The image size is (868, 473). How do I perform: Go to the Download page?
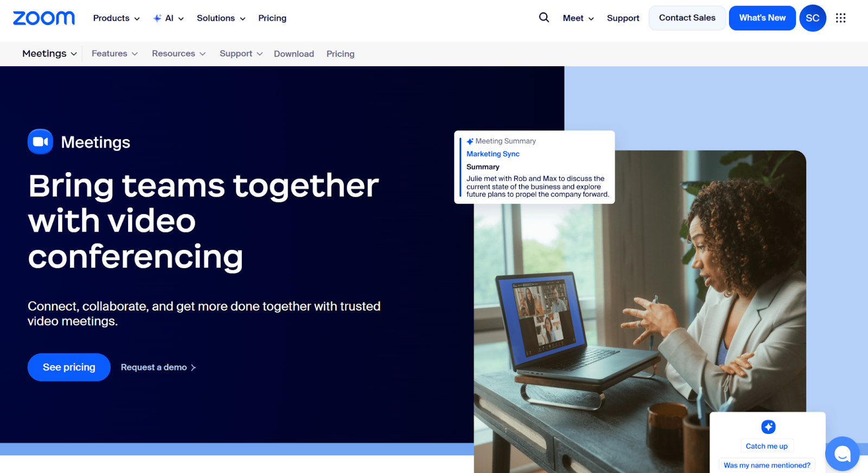point(293,54)
